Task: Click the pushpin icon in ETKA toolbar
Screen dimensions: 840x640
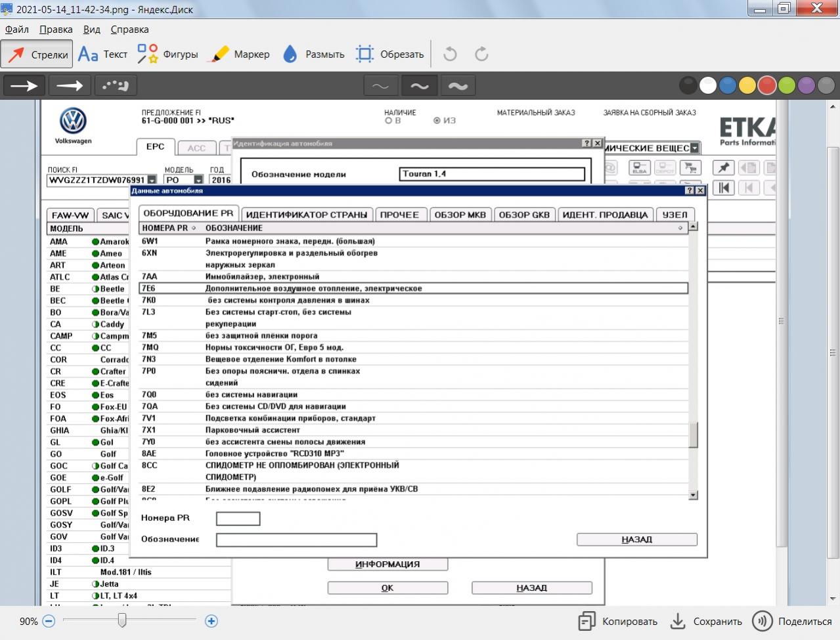Action: pyautogui.click(x=724, y=168)
